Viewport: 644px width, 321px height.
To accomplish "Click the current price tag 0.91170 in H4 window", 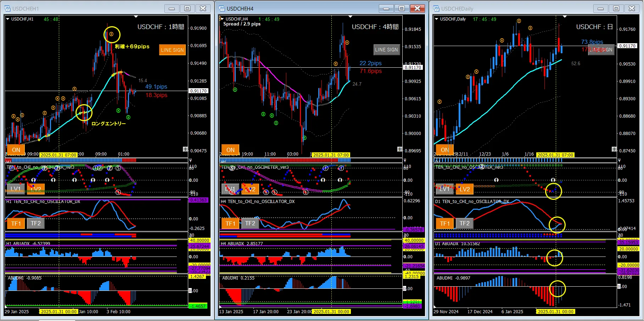I will tap(413, 68).
